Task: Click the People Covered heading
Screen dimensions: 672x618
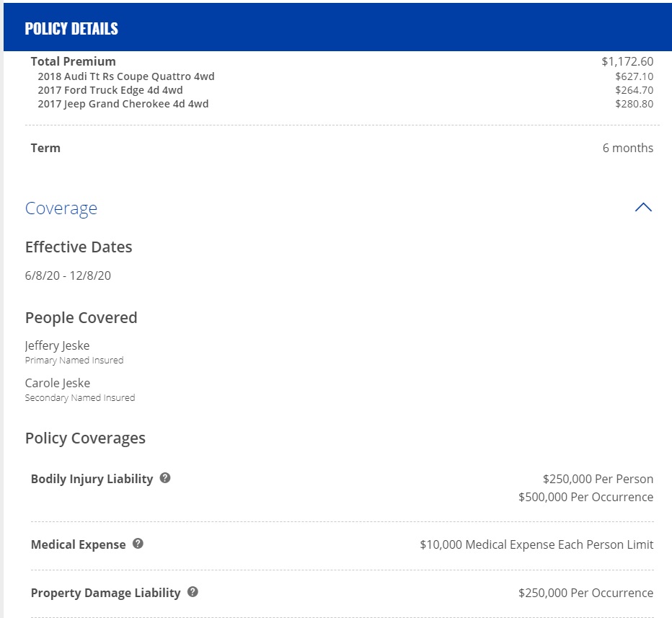Action: (x=81, y=318)
